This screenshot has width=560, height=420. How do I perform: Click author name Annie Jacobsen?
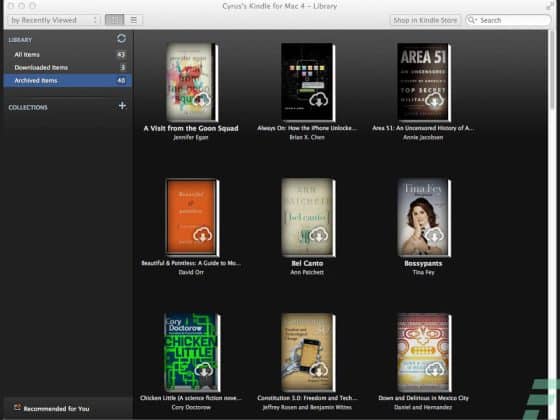423,138
